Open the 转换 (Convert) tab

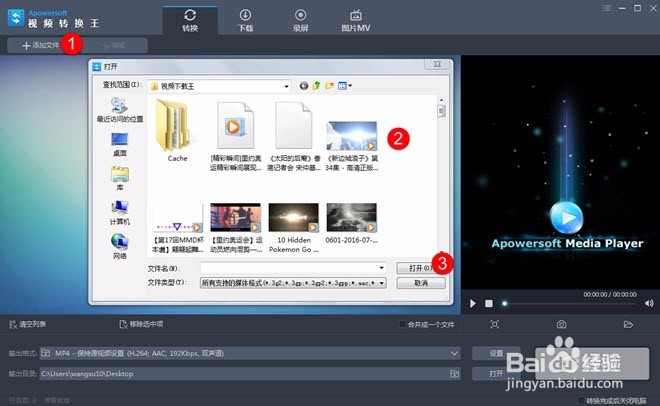(x=190, y=21)
